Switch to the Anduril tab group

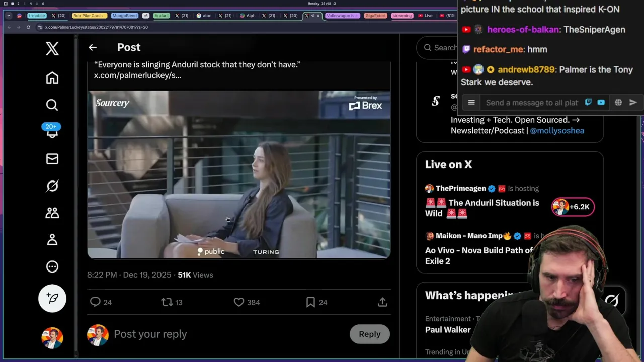click(162, 16)
